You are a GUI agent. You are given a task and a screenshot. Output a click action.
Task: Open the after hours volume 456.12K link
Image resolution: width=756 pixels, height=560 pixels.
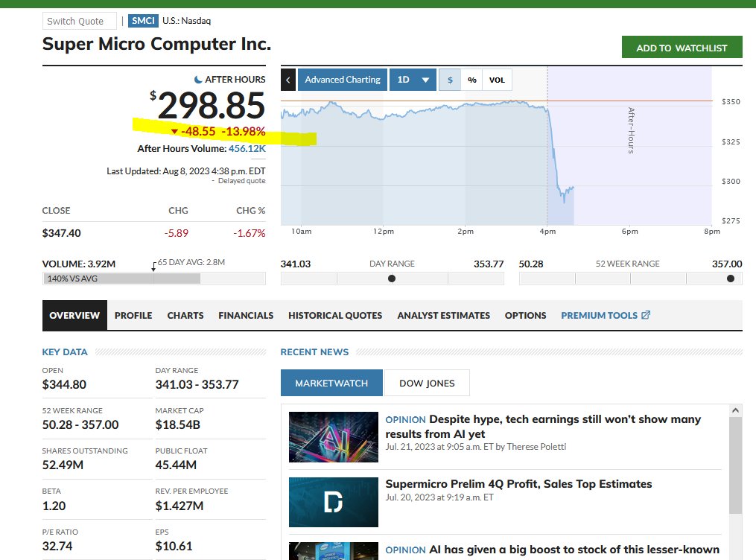[247, 148]
